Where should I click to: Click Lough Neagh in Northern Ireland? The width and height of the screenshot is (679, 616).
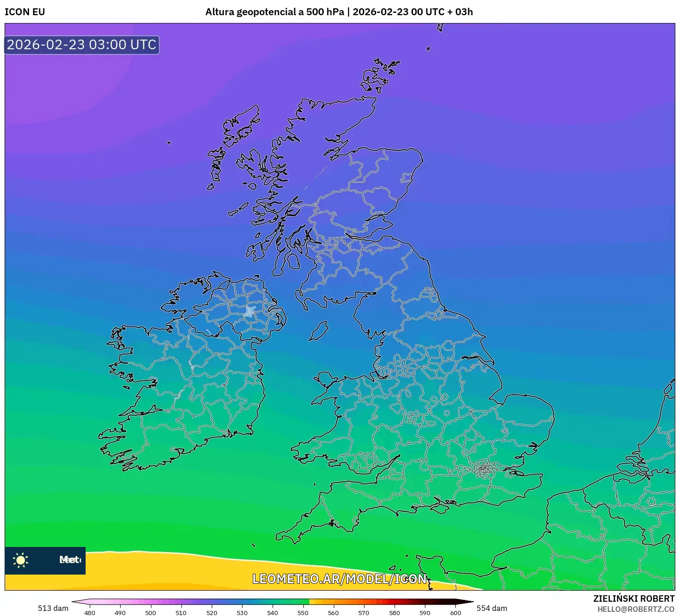[250, 312]
